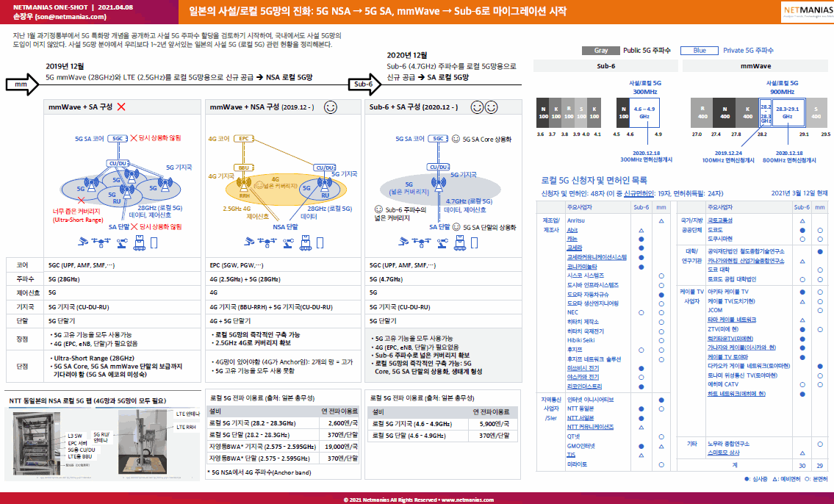Open the 코니카미놀타 link
834x504 pixels.
click(x=582, y=267)
